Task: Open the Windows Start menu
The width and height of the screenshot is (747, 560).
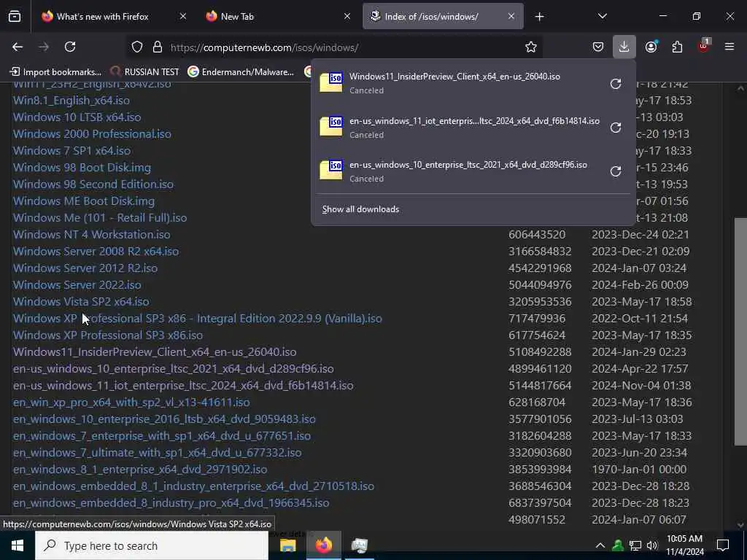Action: tap(18, 545)
